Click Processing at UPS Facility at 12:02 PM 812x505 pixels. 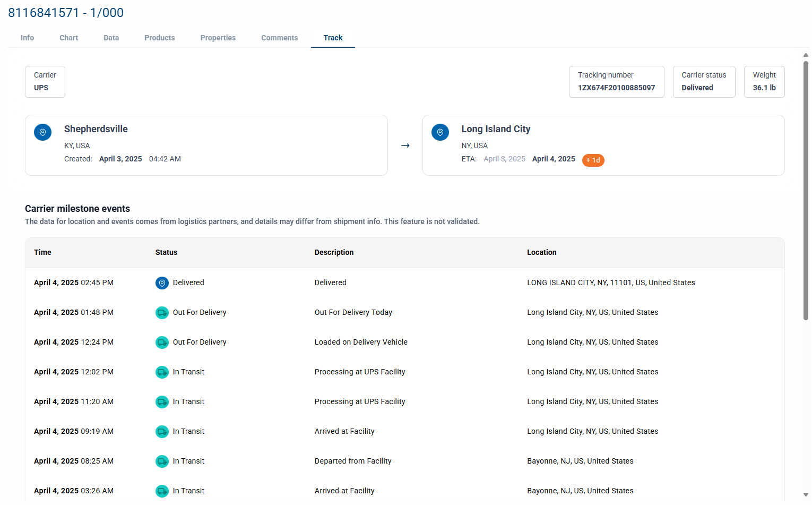click(x=360, y=372)
